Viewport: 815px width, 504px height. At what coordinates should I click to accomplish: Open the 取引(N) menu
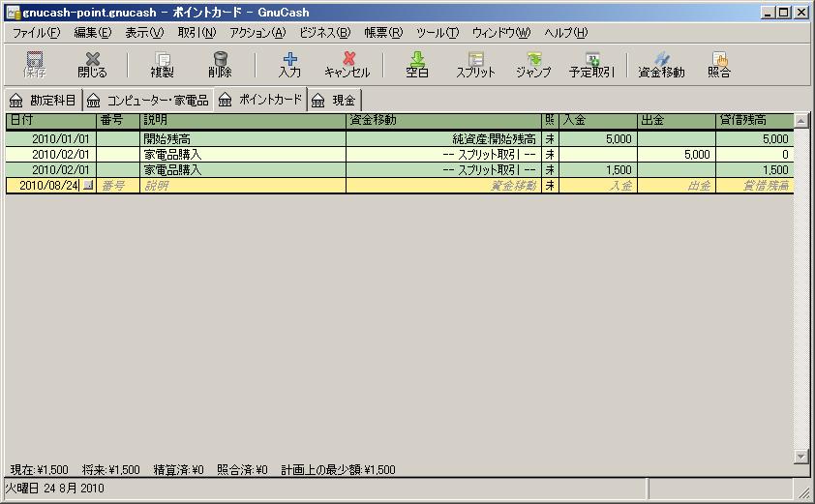point(196,33)
